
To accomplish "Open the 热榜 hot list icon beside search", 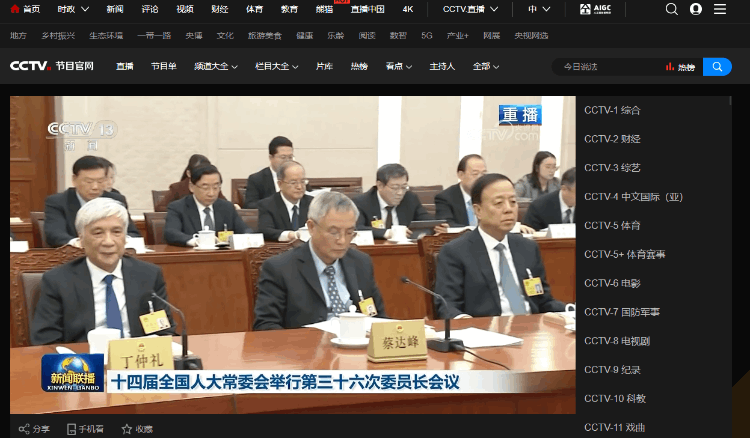I will pos(680,67).
